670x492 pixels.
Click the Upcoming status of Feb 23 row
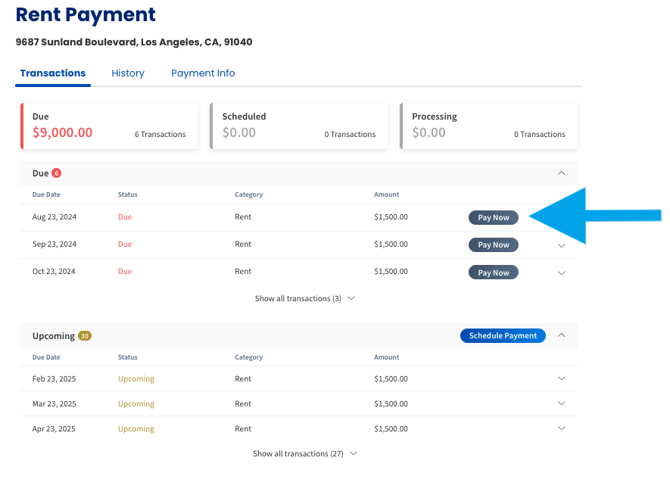pyautogui.click(x=136, y=379)
